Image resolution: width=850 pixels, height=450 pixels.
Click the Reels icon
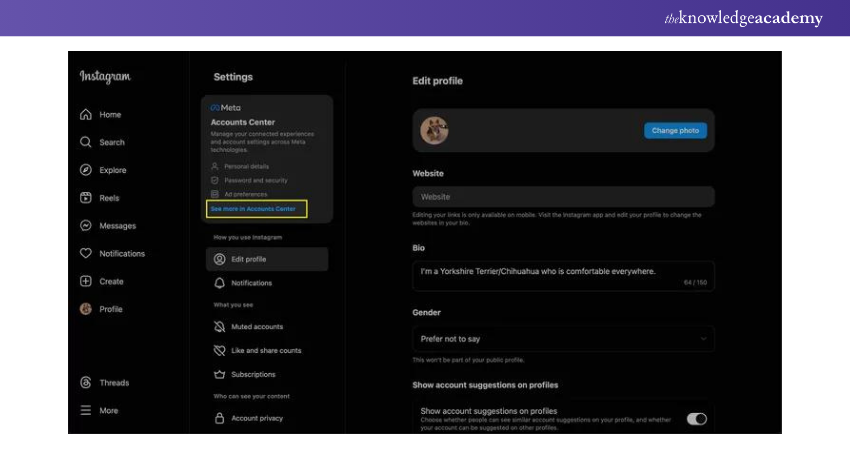tap(86, 198)
